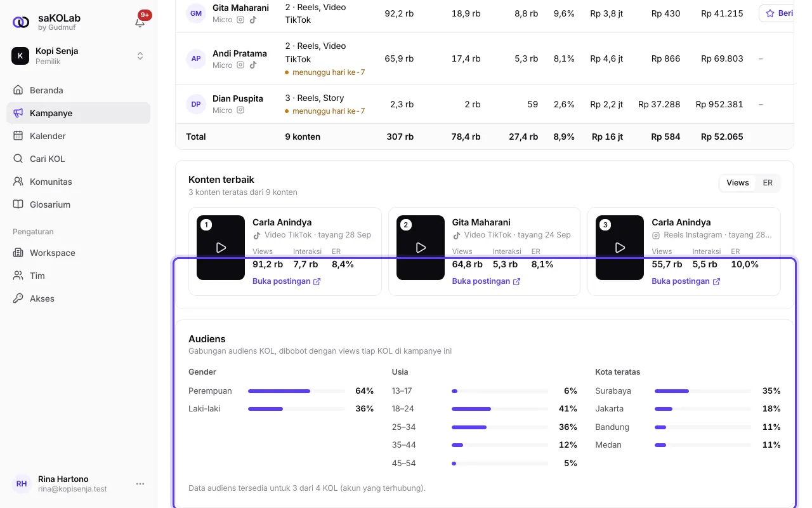
Task: Open Buka postingan for rank 1 content
Action: 287,281
